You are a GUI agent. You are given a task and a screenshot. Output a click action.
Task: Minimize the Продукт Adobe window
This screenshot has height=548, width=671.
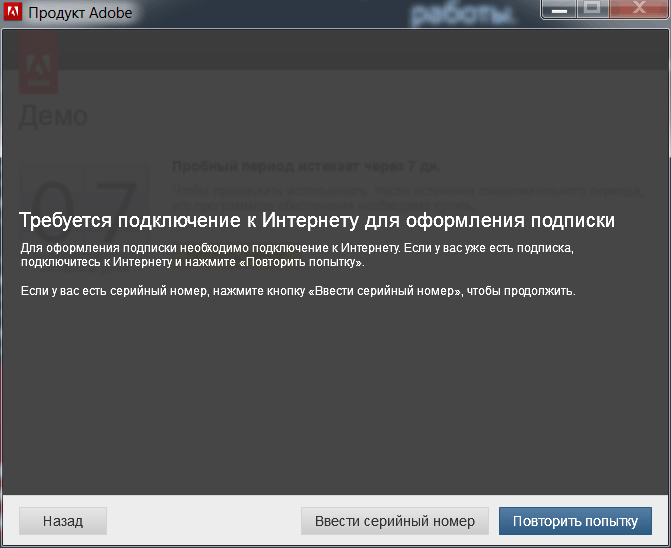point(559,9)
